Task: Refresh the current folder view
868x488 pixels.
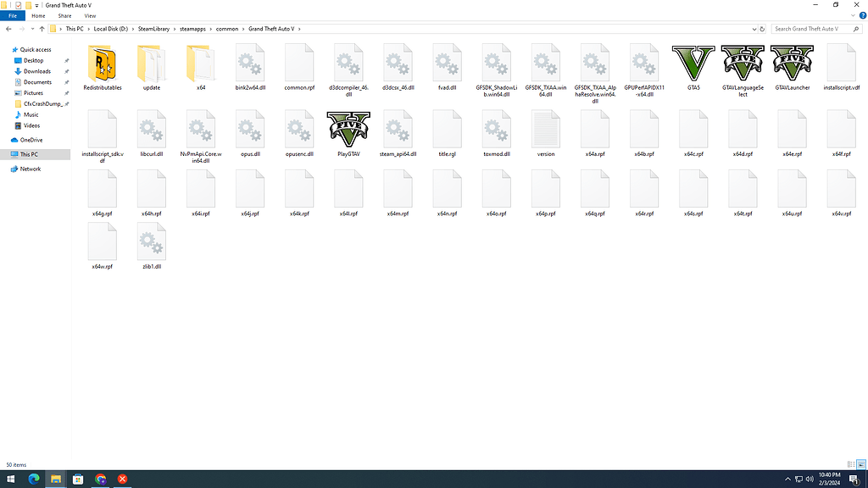Action: click(762, 29)
